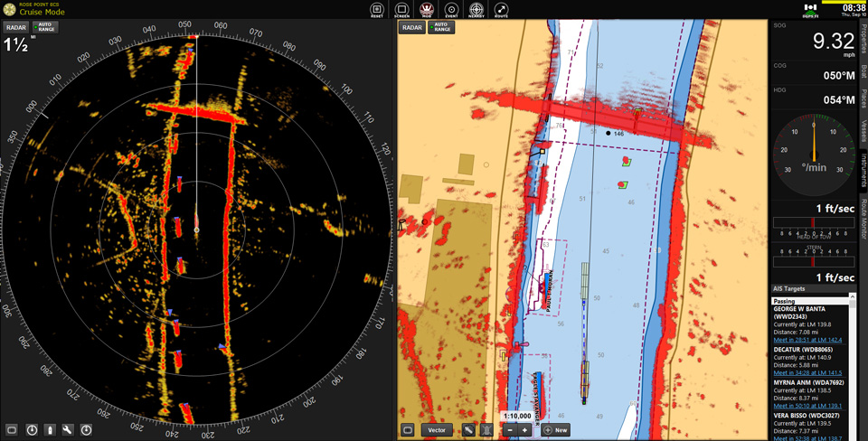Image resolution: width=868 pixels, height=441 pixels.
Task: Open link Meet in 34:28 at LM 141.5
Action: pyautogui.click(x=807, y=373)
